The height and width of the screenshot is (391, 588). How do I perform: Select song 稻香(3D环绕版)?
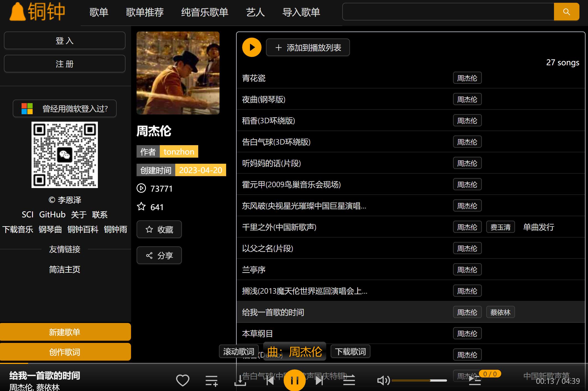coord(269,121)
